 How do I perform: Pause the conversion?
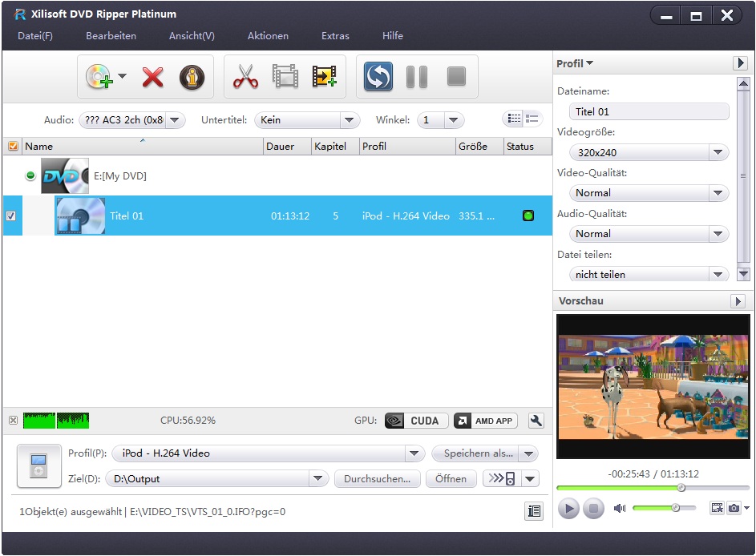pos(417,77)
